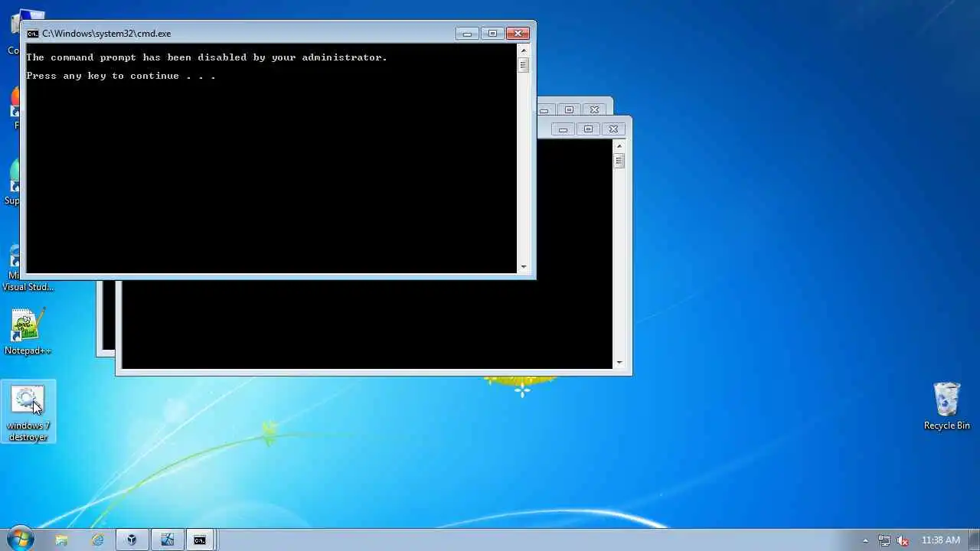Close the rearmost cmd window behind the others
This screenshot has width=980, height=551.
(594, 109)
